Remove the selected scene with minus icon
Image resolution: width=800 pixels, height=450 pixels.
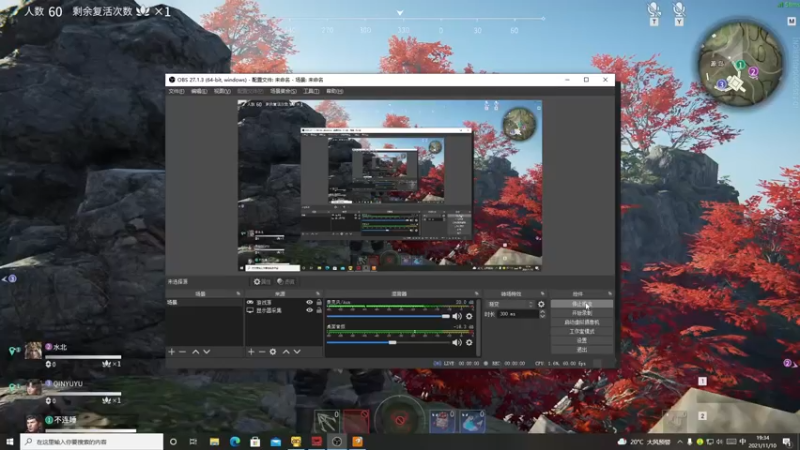pyautogui.click(x=182, y=352)
